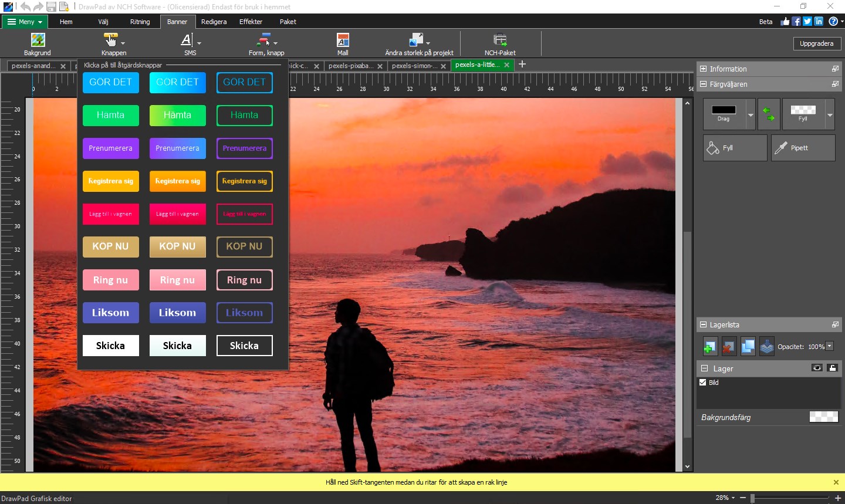Click the Bakgrund (background) ribbon icon
845x504 pixels.
tap(38, 40)
